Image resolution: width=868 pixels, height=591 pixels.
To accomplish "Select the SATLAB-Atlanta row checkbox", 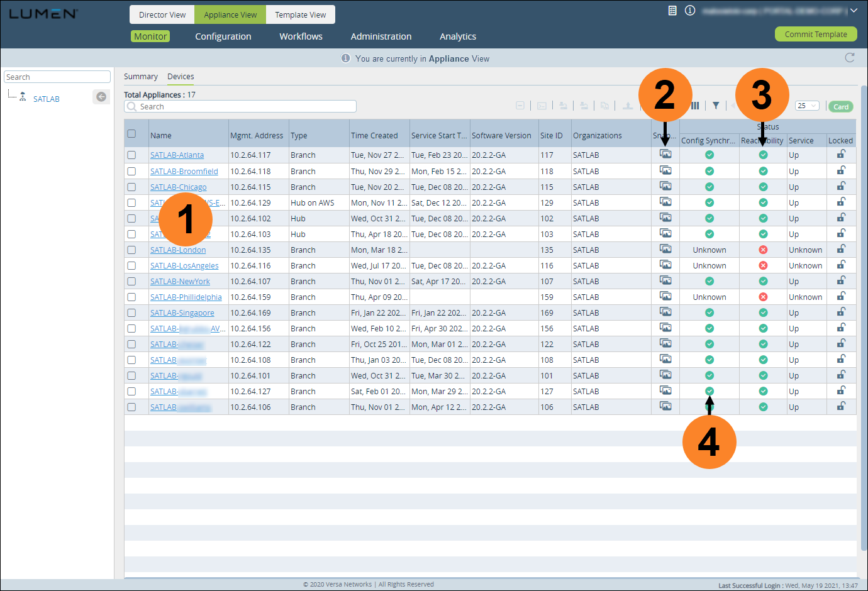I will [x=131, y=155].
